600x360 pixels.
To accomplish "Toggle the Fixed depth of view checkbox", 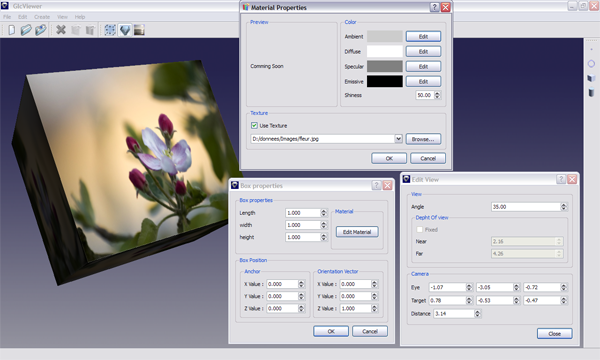I will coord(420,230).
